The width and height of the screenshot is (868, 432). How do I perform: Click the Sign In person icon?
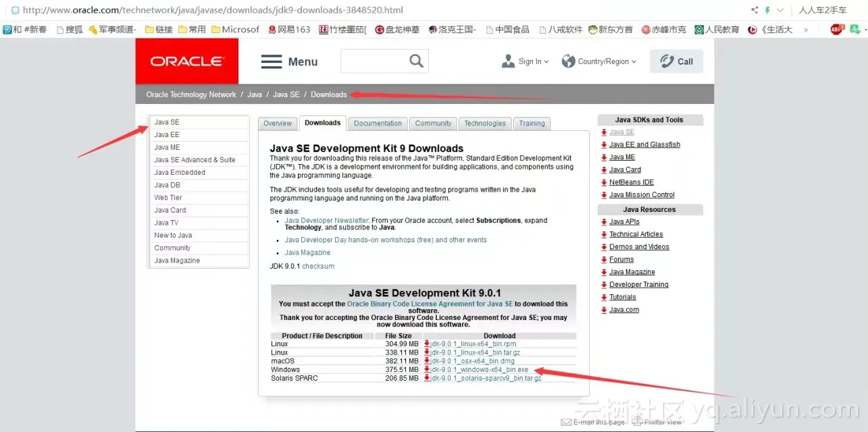[509, 61]
